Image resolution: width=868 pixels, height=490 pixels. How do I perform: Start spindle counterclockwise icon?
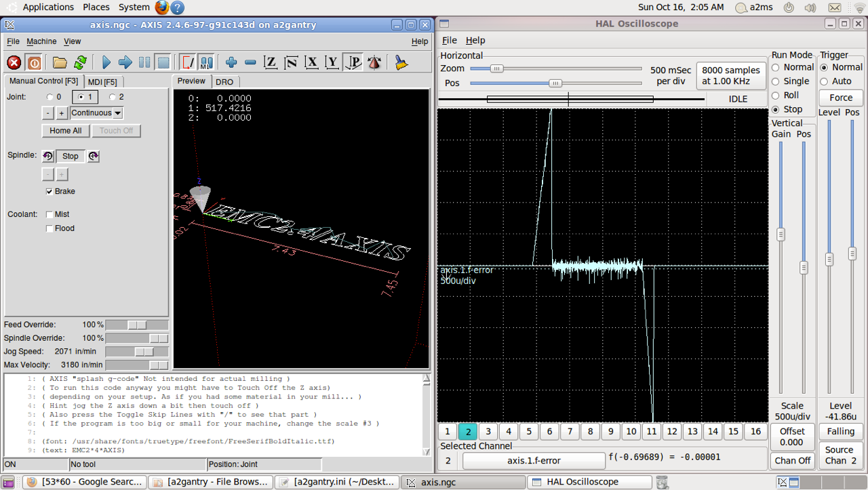click(x=48, y=156)
